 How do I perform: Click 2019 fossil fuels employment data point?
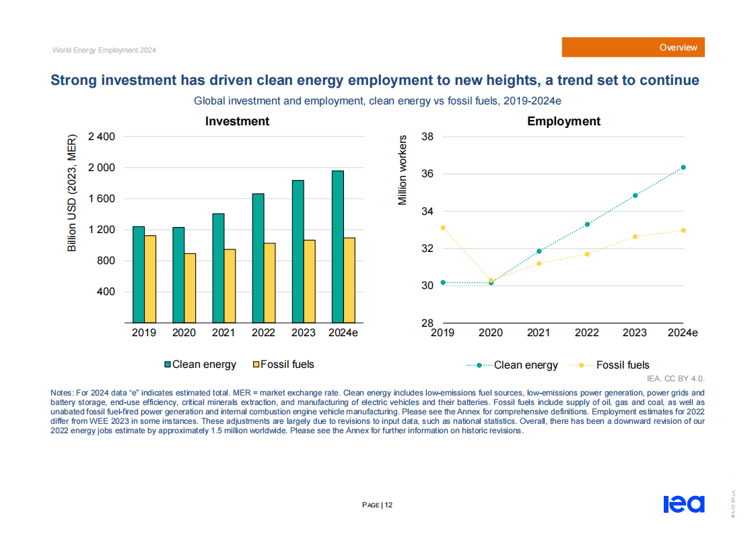coord(443,228)
